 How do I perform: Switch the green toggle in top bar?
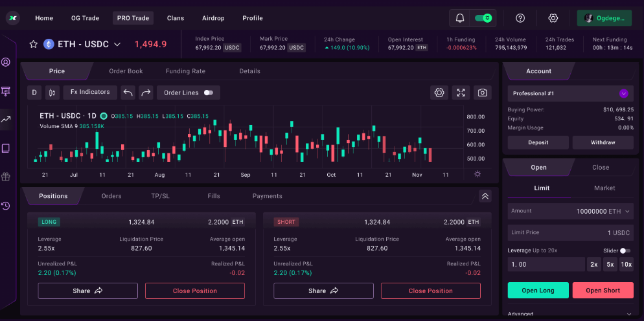[x=483, y=18]
